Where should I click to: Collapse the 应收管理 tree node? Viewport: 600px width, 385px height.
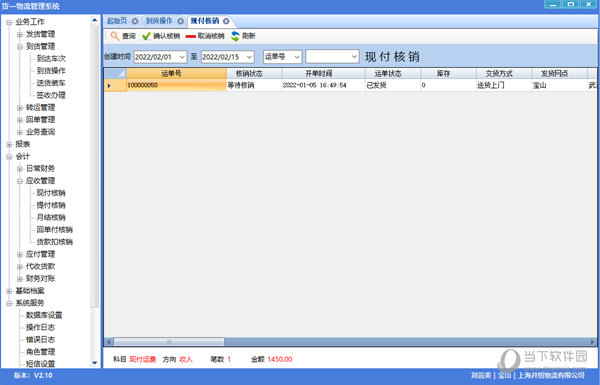(x=20, y=181)
